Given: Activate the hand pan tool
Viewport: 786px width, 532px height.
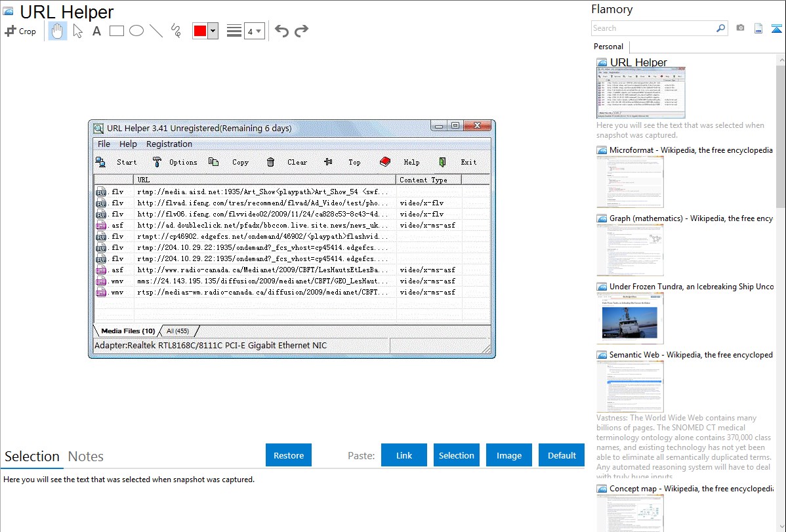Looking at the screenshot, I should pyautogui.click(x=57, y=31).
